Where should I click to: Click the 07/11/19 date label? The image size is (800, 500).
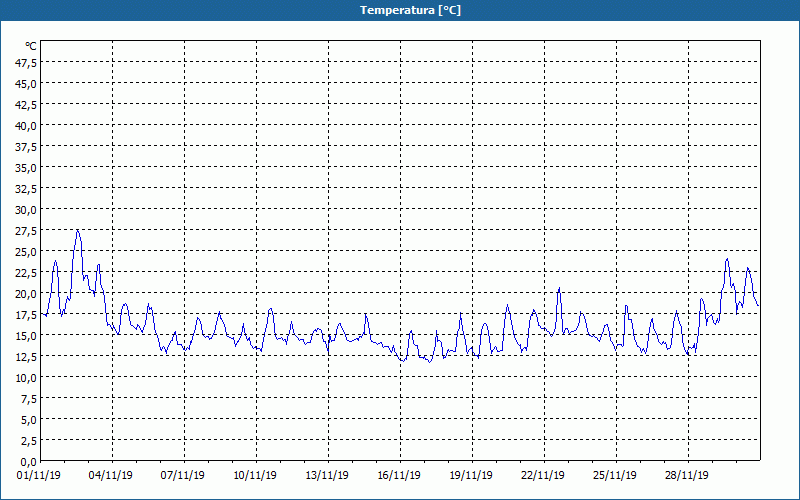[x=183, y=475]
